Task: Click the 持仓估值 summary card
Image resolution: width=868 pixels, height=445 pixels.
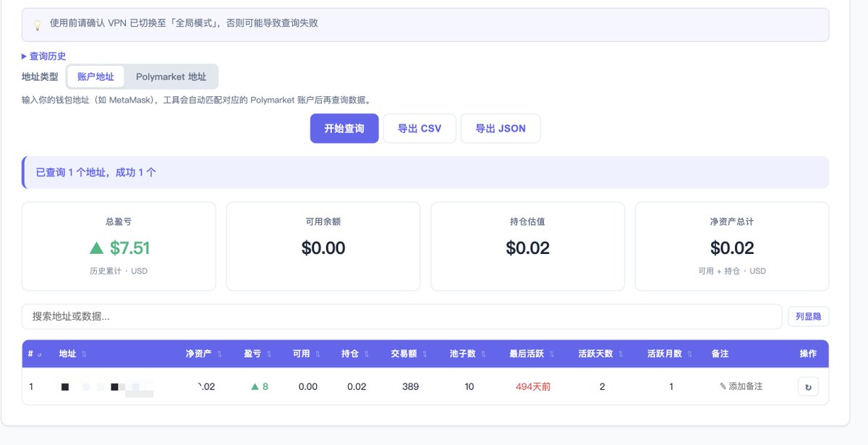Action: (x=527, y=246)
